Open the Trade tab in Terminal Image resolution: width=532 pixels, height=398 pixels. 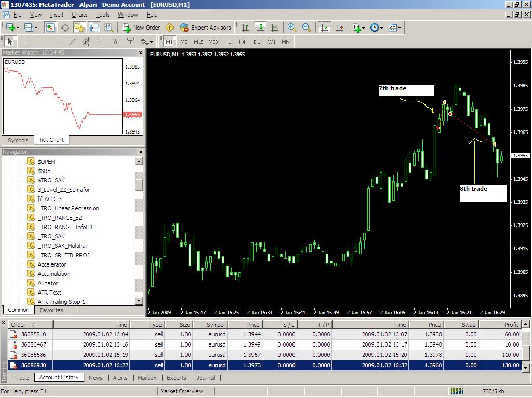pyautogui.click(x=21, y=378)
